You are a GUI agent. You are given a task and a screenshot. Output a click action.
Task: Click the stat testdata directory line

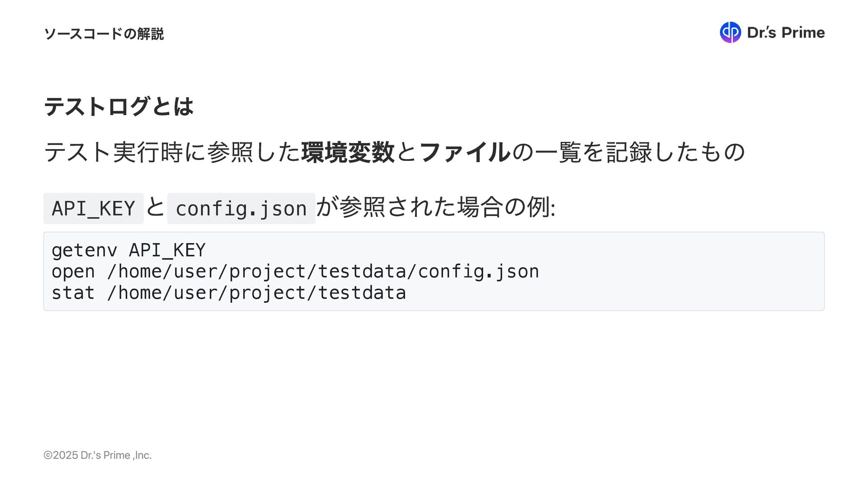pyautogui.click(x=228, y=293)
